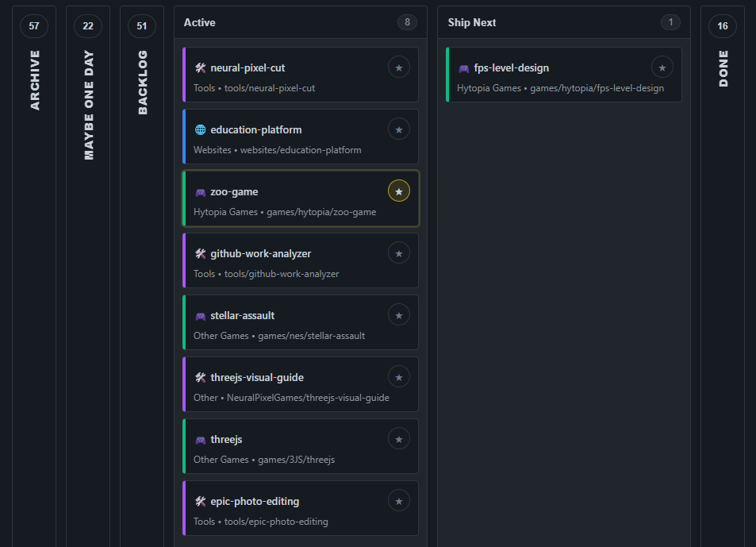Unstar the zoo-game card
This screenshot has width=756, height=547.
click(398, 191)
